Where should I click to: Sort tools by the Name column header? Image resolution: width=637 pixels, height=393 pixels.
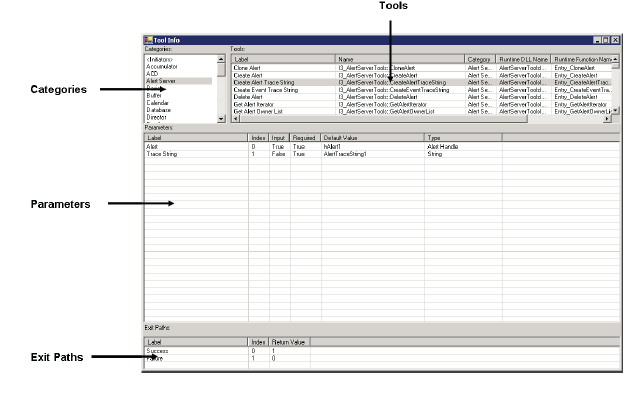pyautogui.click(x=400, y=59)
